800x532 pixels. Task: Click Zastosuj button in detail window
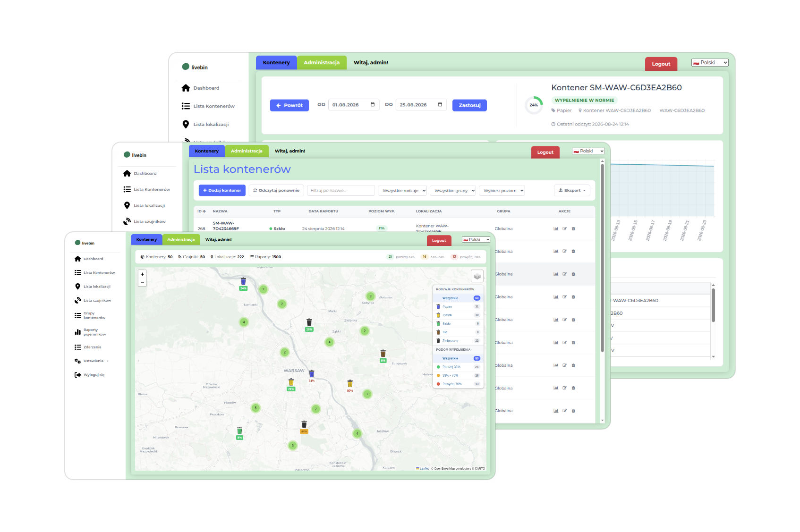(x=469, y=105)
